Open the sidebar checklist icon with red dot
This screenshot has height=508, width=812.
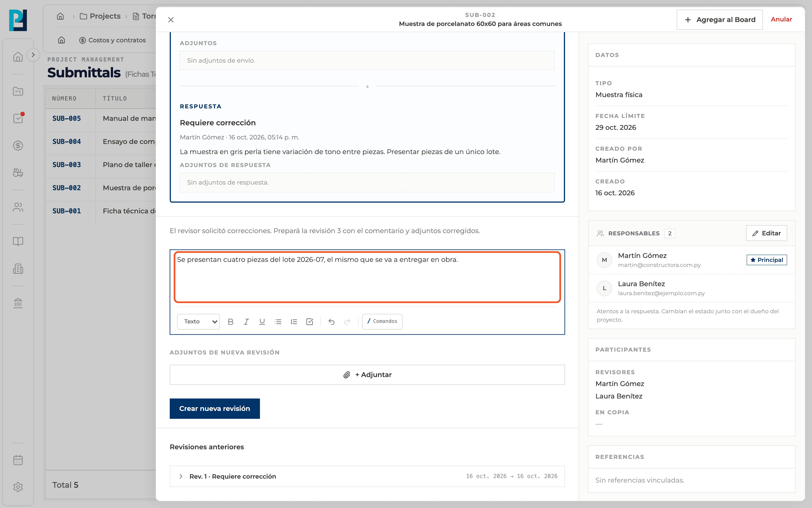pyautogui.click(x=18, y=118)
